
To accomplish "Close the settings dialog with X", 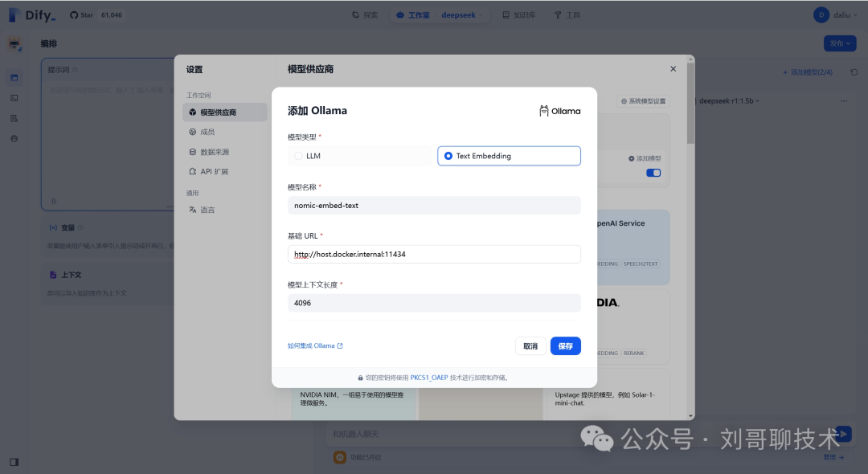I will 674,69.
